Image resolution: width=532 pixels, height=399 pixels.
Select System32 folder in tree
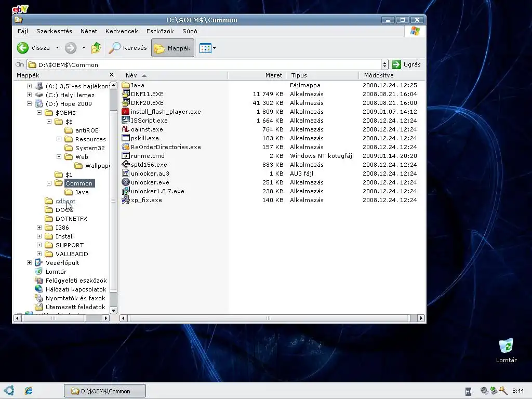[x=89, y=148]
